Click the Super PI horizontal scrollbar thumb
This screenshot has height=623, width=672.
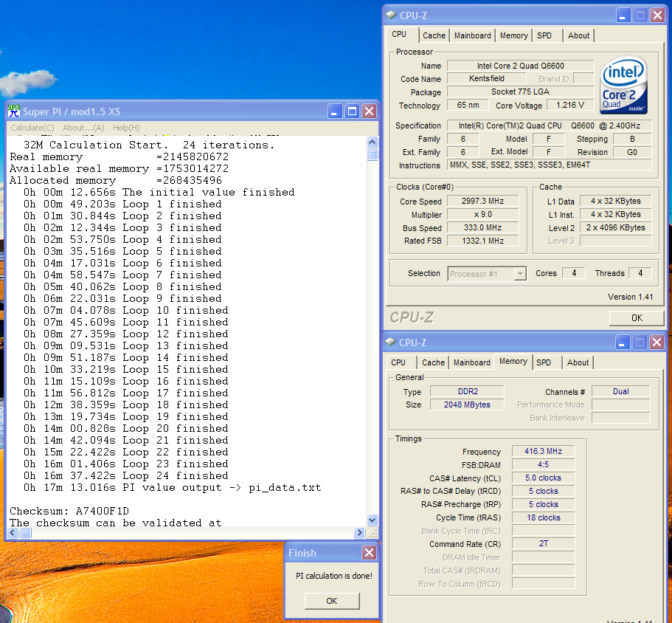[x=25, y=533]
